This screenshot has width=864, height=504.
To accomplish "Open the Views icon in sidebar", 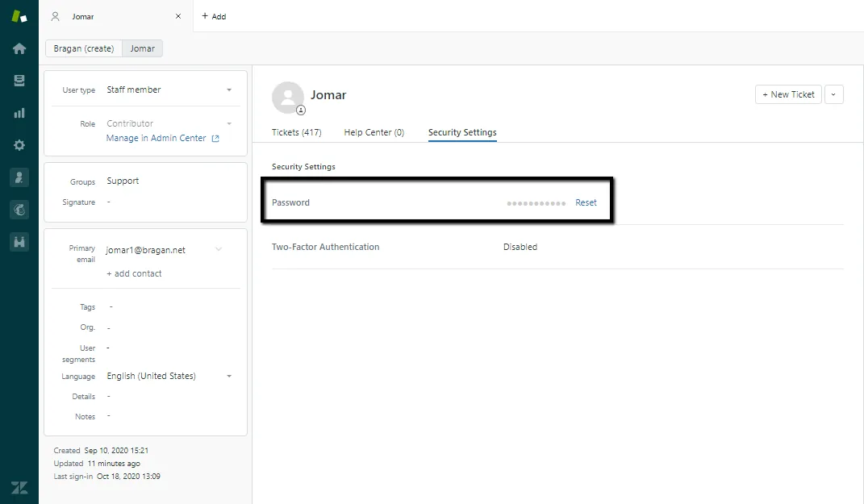I will 19,81.
